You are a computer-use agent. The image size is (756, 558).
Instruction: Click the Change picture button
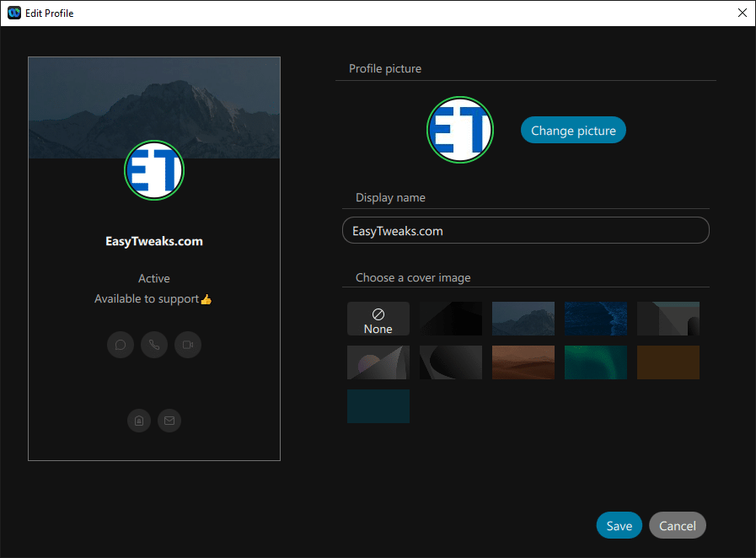(573, 130)
